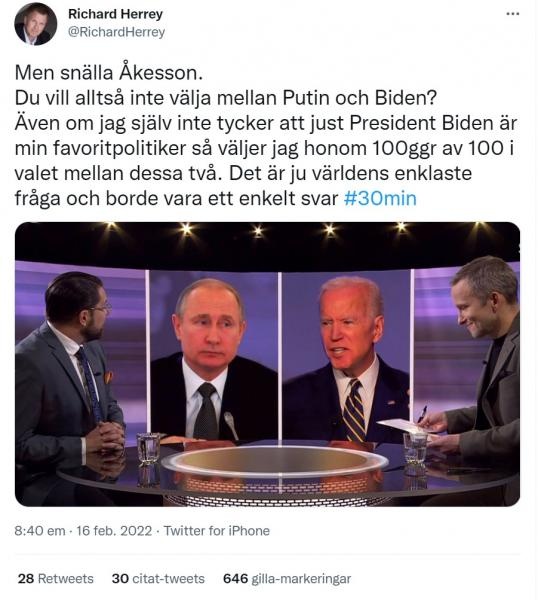This screenshot has height=600, width=538.
Task: Click the 16 feb. 2022 date
Action: (114, 531)
